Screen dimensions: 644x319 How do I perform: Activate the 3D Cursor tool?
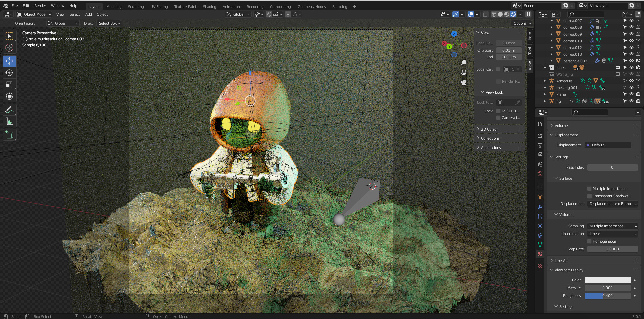pyautogui.click(x=9, y=48)
